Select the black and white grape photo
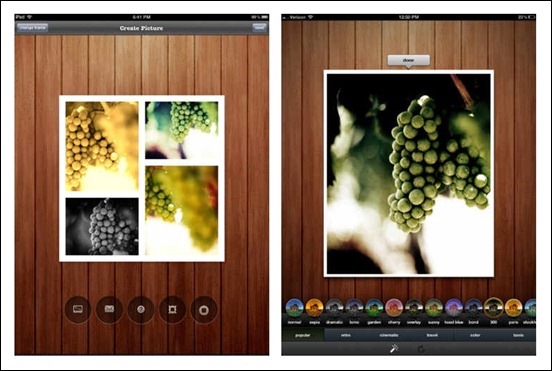552x371 pixels. coord(102,226)
